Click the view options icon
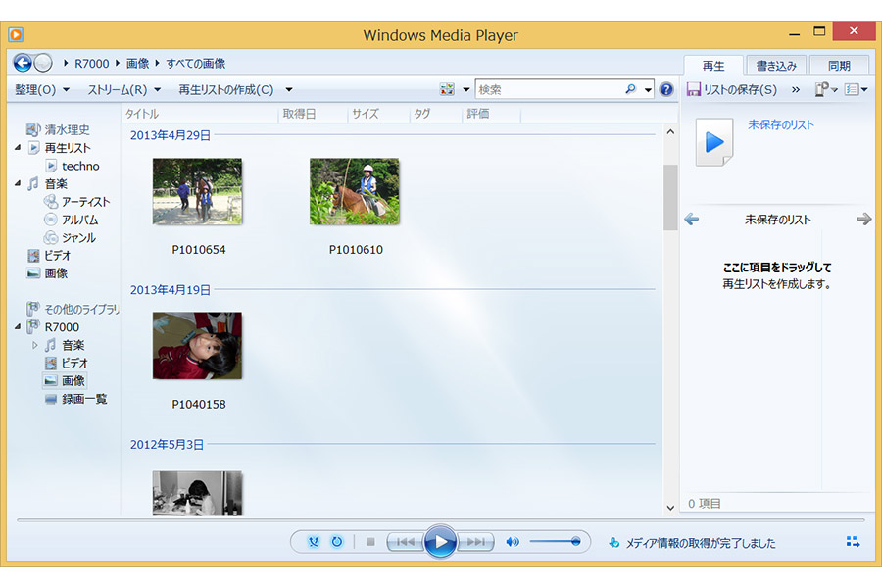Screen dimensions: 882x588 tap(447, 89)
